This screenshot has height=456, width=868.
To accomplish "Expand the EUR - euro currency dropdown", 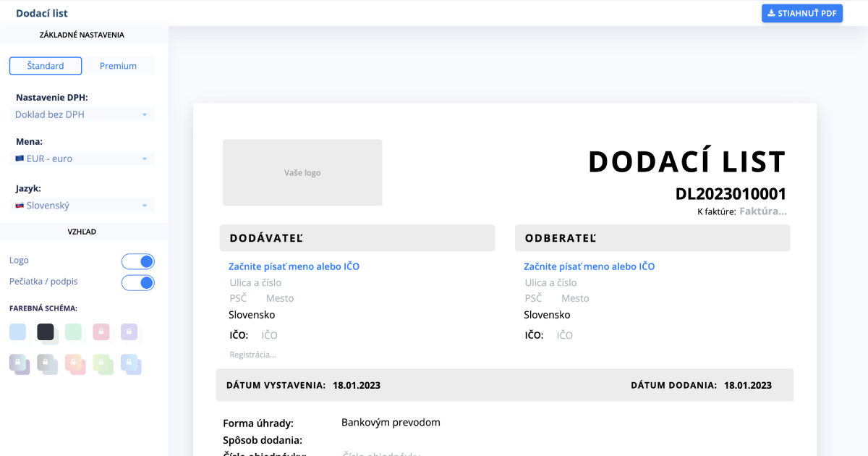I will click(81, 158).
